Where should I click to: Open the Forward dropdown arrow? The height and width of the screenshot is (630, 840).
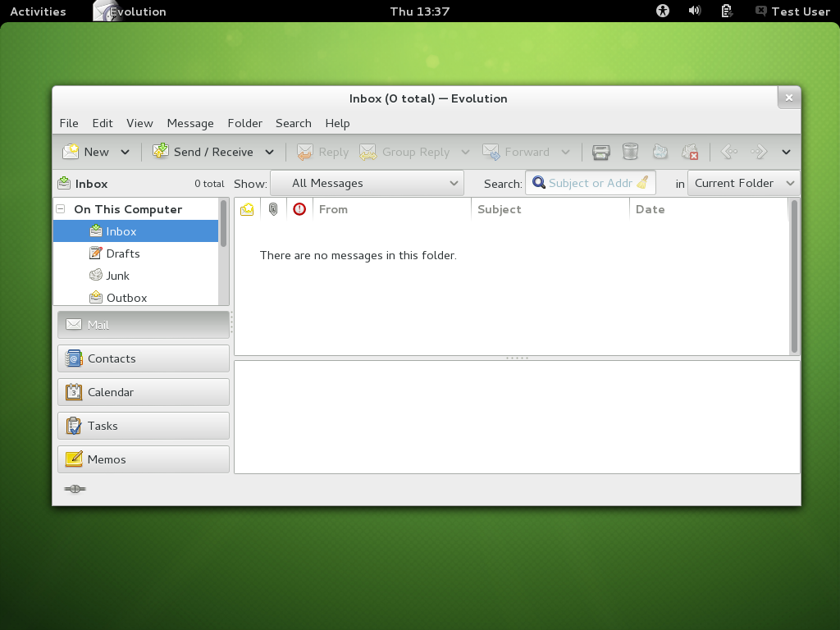(565, 152)
